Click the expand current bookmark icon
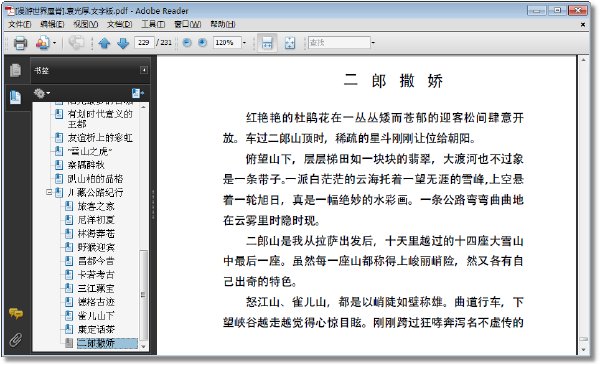The width and height of the screenshot is (600, 366). coord(137,93)
